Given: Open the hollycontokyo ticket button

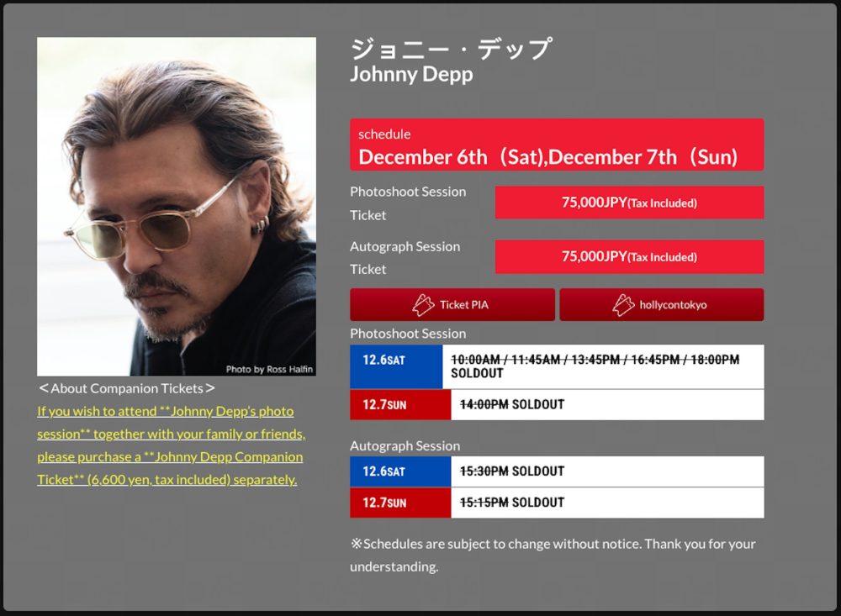Looking at the screenshot, I should (x=662, y=304).
